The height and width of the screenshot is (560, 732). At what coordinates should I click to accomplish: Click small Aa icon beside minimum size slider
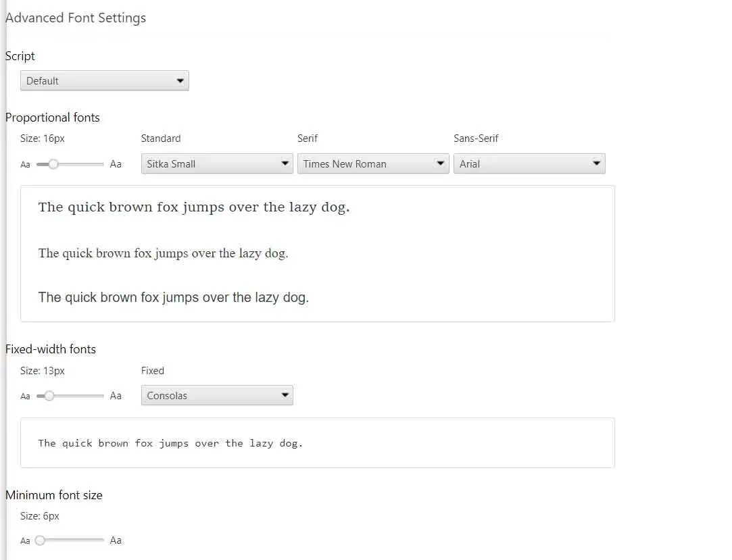click(x=25, y=541)
